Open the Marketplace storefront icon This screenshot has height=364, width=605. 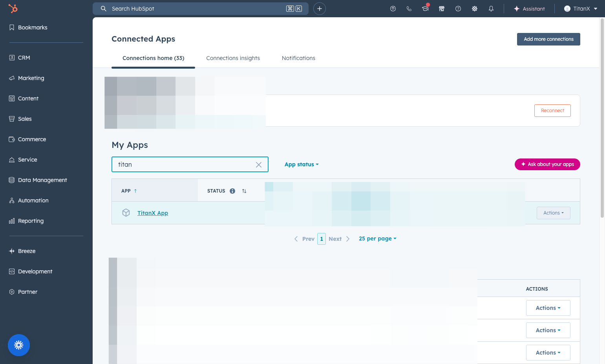(442, 9)
